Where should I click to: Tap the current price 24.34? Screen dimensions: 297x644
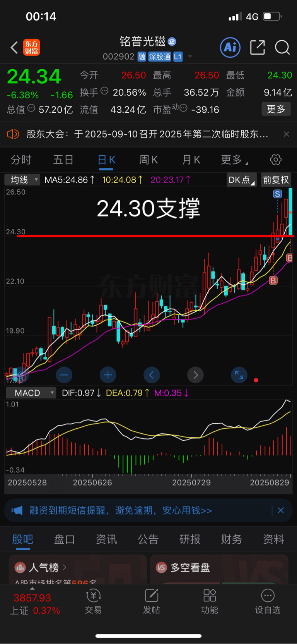pyautogui.click(x=34, y=76)
